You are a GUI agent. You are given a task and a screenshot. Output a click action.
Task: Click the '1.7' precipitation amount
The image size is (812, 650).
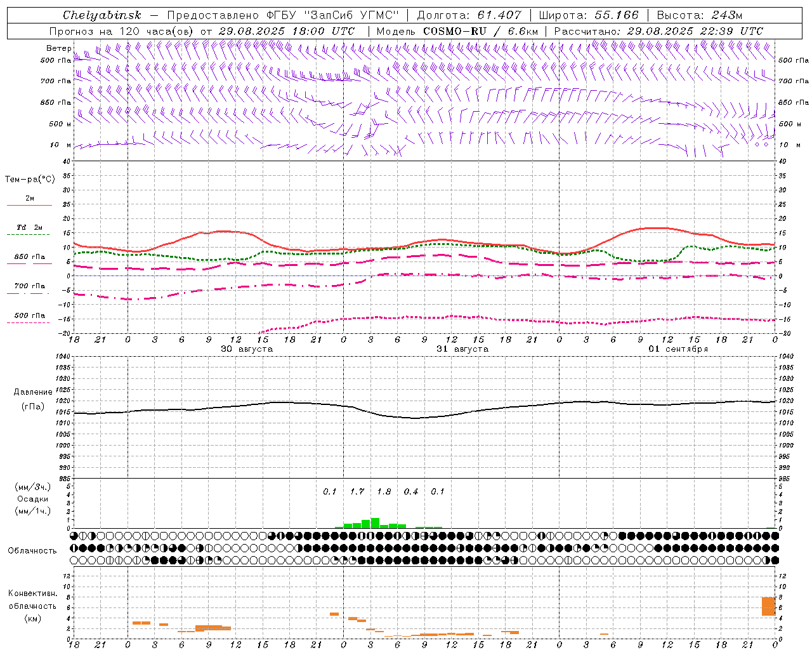coord(357,492)
